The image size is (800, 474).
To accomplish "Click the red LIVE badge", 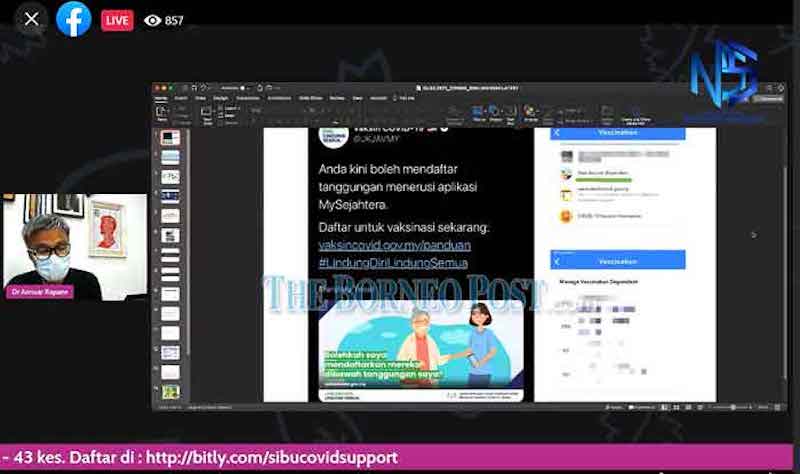I will pos(117,20).
